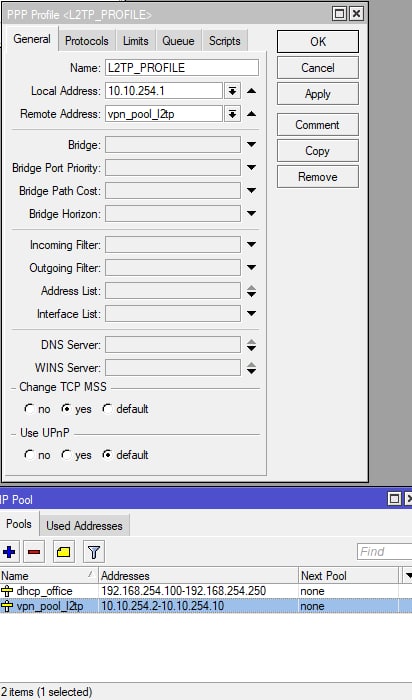Select 'no' for Change TCP MSS
Screen dimensions: 412x700
coord(29,408)
